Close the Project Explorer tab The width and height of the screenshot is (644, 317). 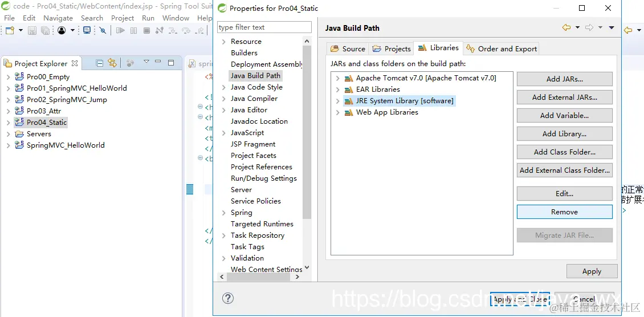[x=75, y=63]
